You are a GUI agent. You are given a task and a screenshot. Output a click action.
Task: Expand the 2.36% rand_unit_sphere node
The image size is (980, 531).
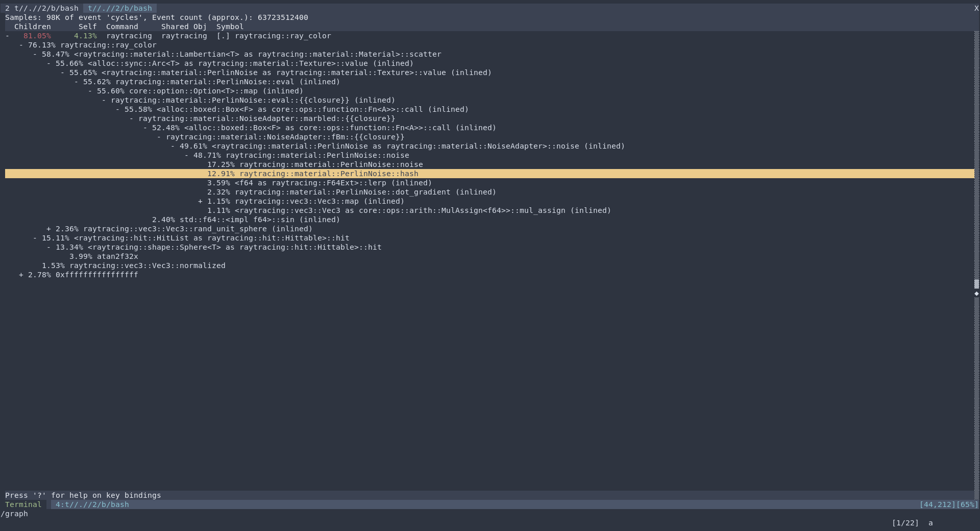(48, 229)
